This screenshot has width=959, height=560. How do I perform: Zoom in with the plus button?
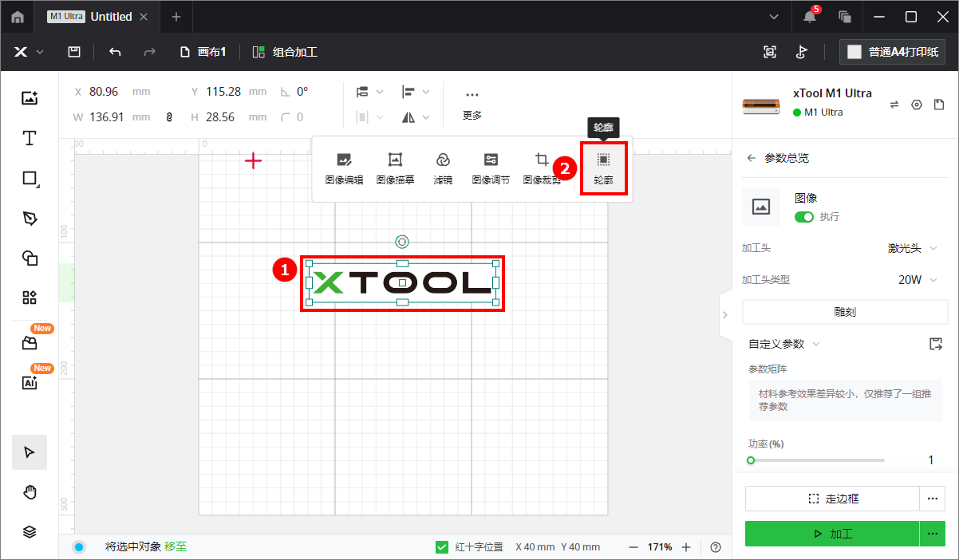point(686,547)
